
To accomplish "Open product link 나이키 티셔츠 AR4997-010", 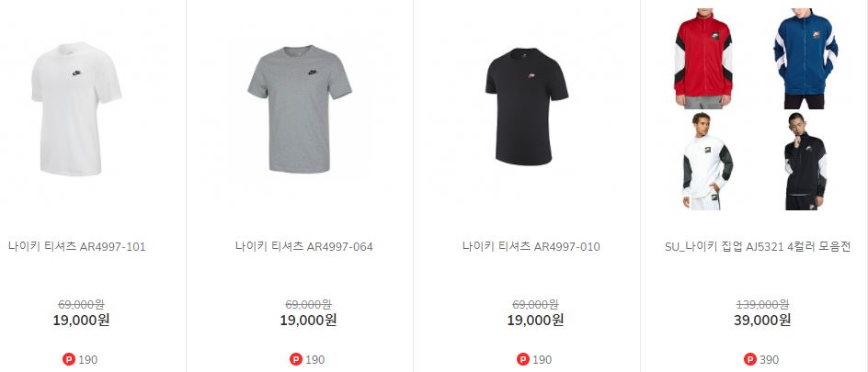I will coord(531,246).
